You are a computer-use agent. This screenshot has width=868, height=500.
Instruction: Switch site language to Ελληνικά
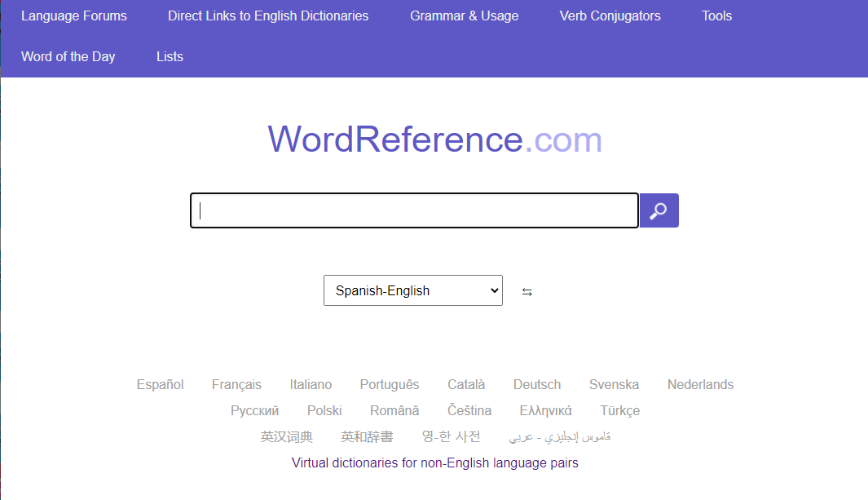pos(546,410)
